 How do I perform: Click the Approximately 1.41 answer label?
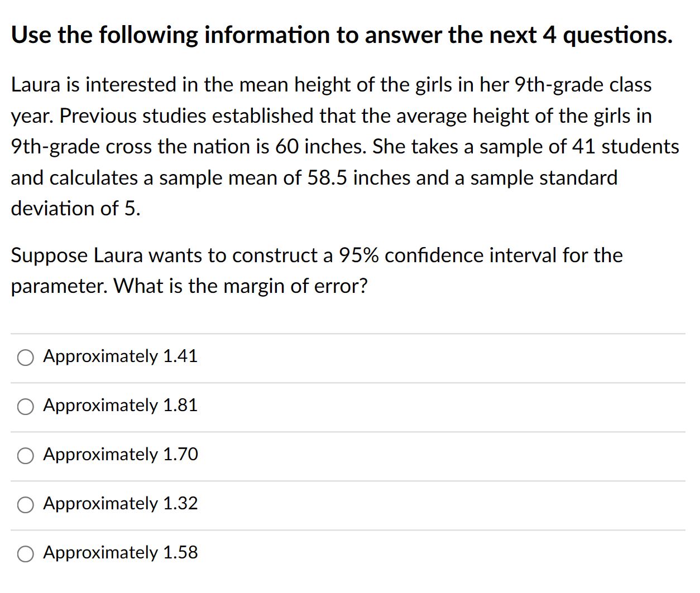pyautogui.click(x=120, y=356)
